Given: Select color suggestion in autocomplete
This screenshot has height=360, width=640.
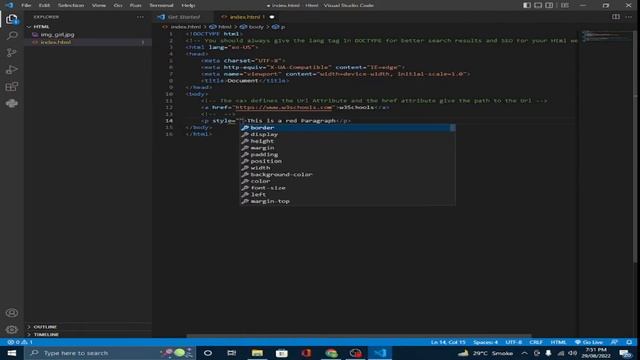Looking at the screenshot, I should click(x=347, y=181).
